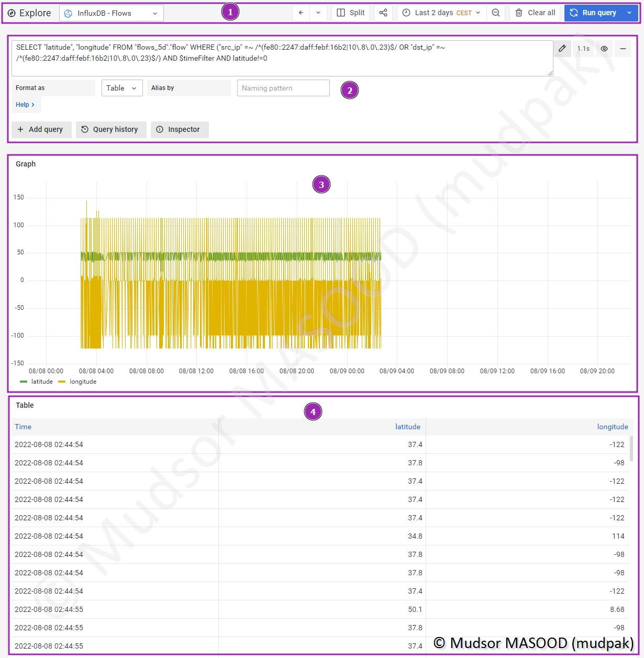Open the Format as Table dropdown

(x=121, y=88)
